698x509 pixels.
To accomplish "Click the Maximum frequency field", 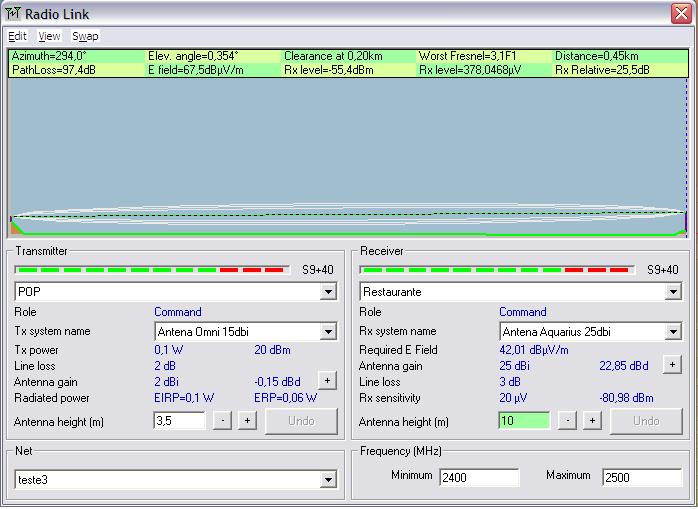I will (641, 478).
